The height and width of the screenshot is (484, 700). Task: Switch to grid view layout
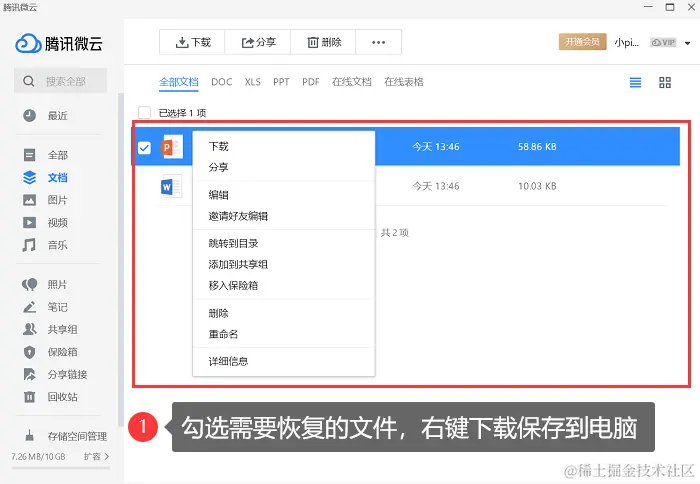click(665, 82)
